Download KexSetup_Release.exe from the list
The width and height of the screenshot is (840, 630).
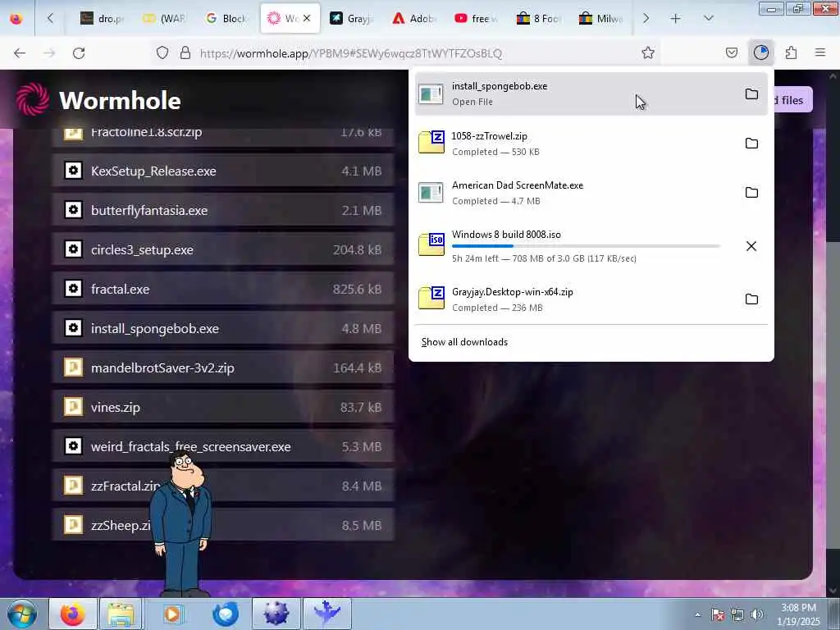(x=223, y=171)
